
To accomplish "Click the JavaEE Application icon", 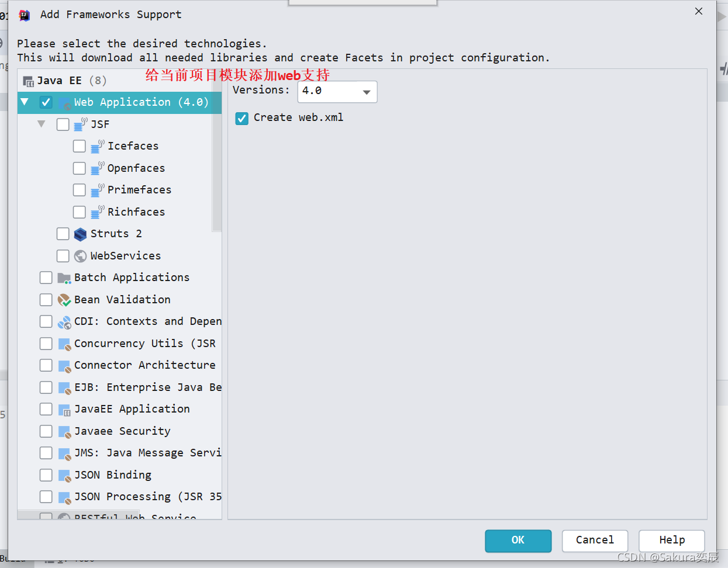I will click(64, 410).
